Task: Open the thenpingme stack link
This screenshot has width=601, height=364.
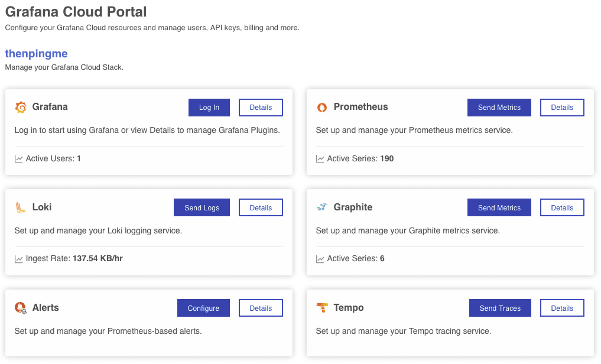Action: pos(37,54)
